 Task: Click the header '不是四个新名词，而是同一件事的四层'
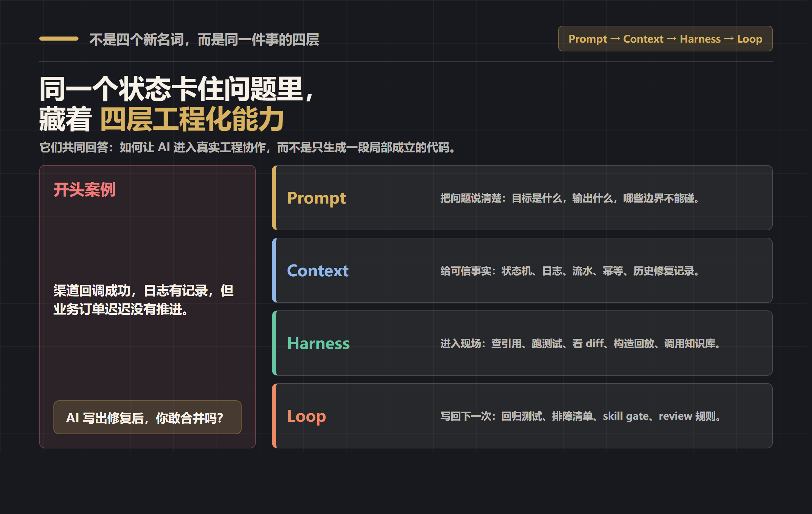[x=204, y=40]
